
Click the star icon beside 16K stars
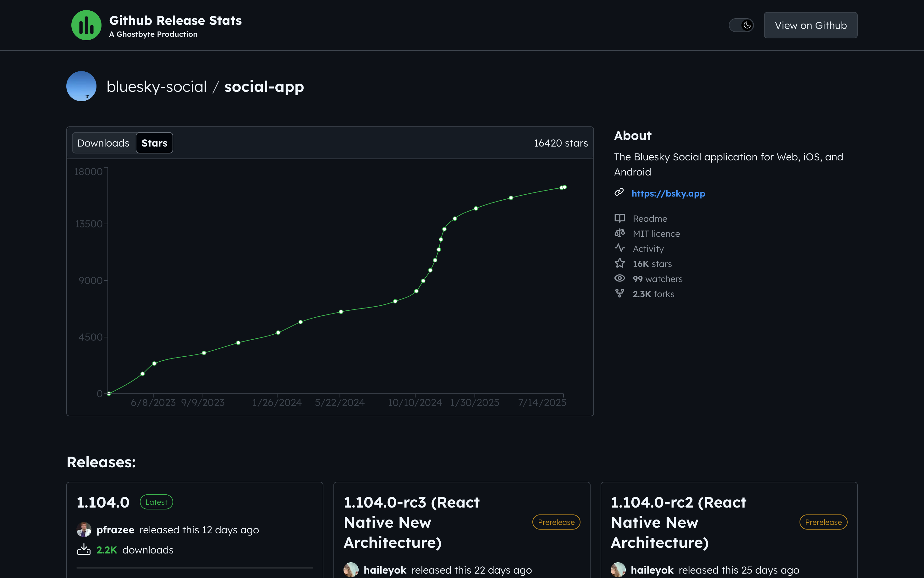619,264
